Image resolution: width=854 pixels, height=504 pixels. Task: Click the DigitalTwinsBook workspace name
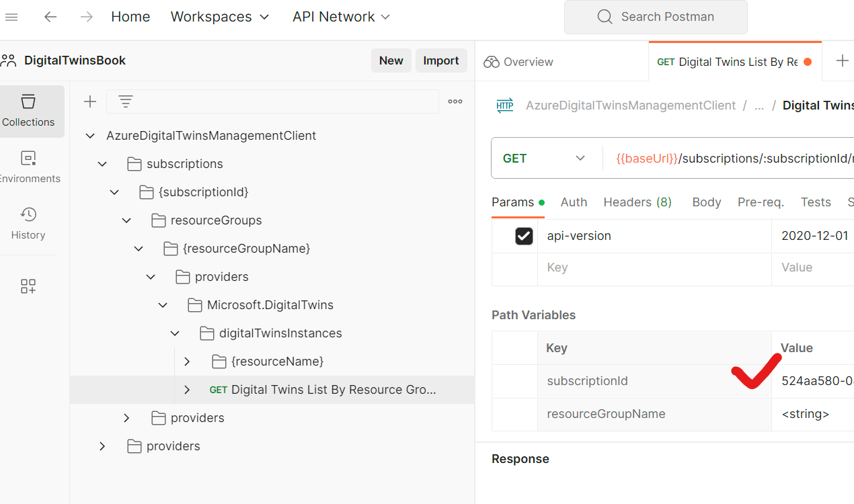point(75,60)
